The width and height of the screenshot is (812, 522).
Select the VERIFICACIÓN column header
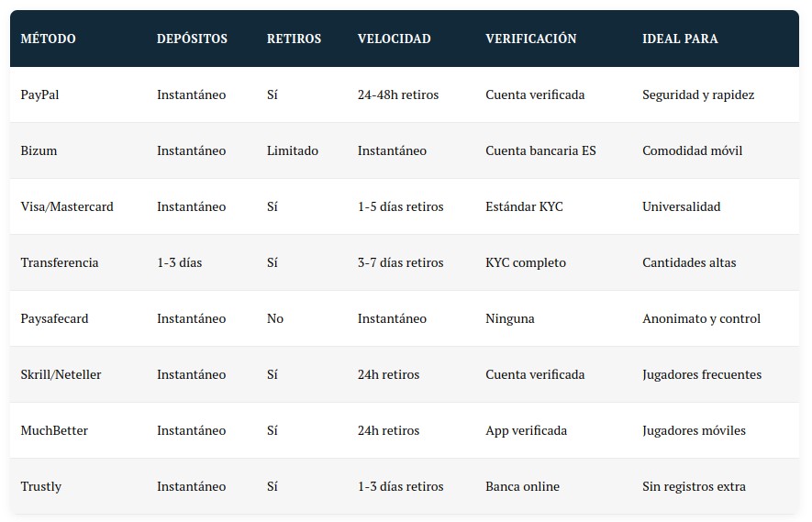tap(530, 39)
